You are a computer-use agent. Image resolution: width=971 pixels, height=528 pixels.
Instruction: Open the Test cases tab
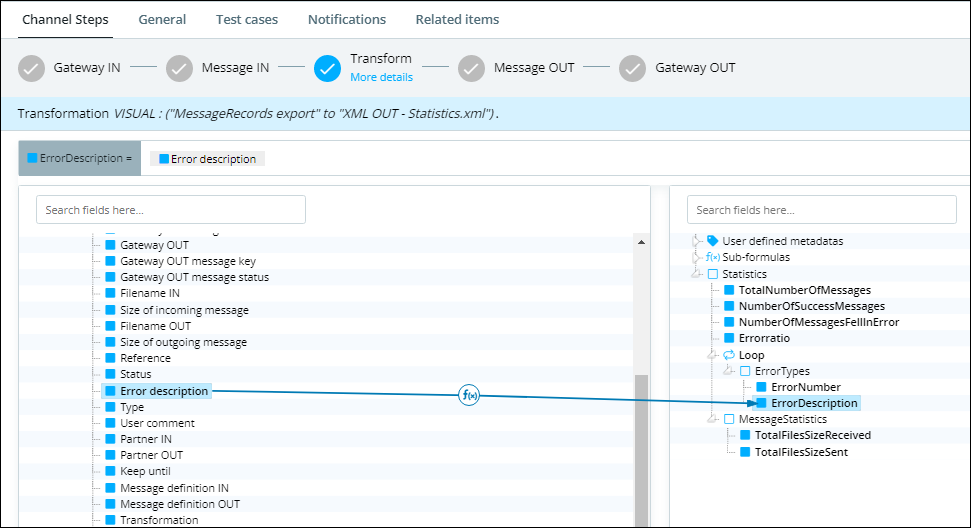coord(247,19)
